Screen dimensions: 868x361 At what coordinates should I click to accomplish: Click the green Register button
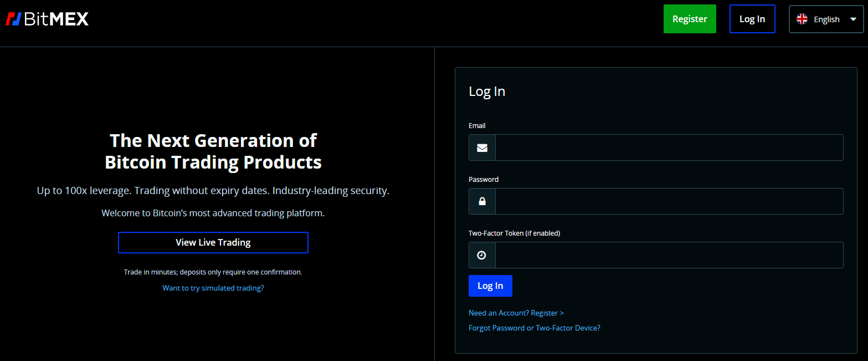click(690, 19)
